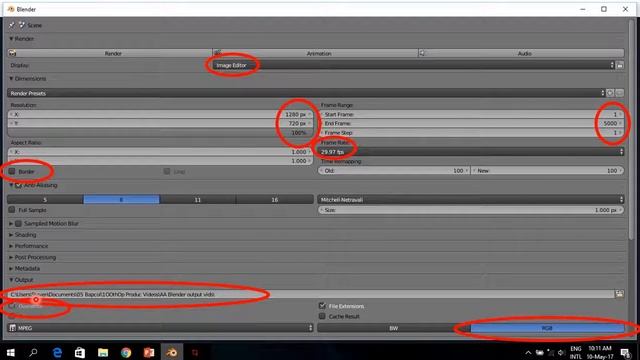This screenshot has height=360, width=640.
Task: Collapse Anti-Aliasing panel triangle
Action: point(11,185)
